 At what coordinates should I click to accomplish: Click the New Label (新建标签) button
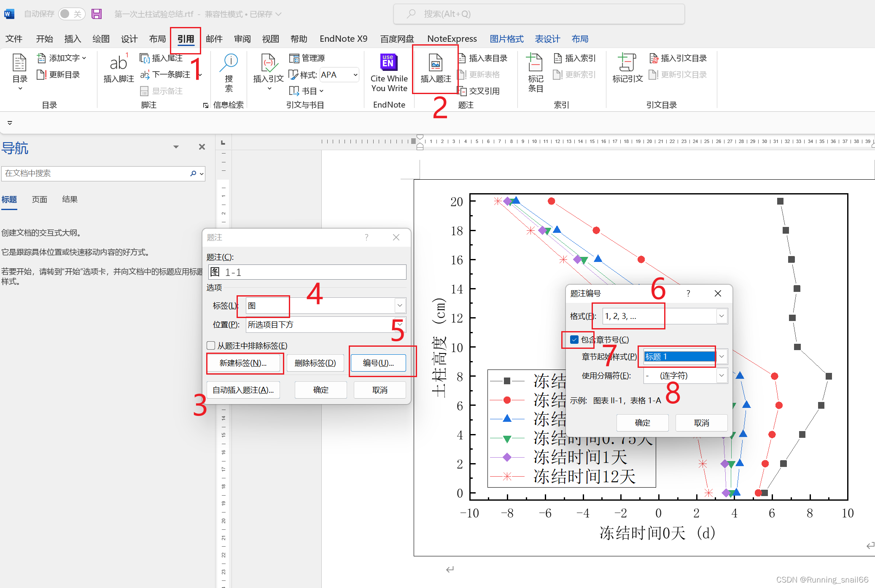[x=243, y=363]
